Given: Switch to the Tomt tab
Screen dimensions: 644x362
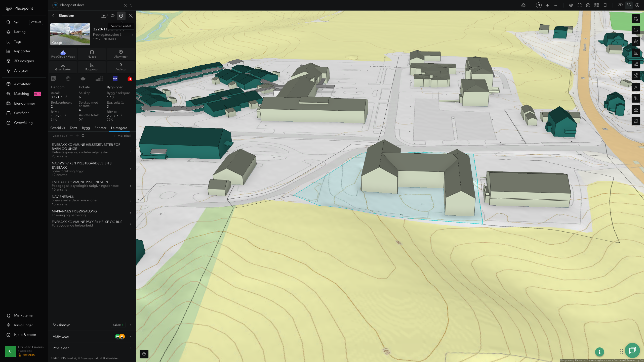Looking at the screenshot, I should pyautogui.click(x=73, y=128).
